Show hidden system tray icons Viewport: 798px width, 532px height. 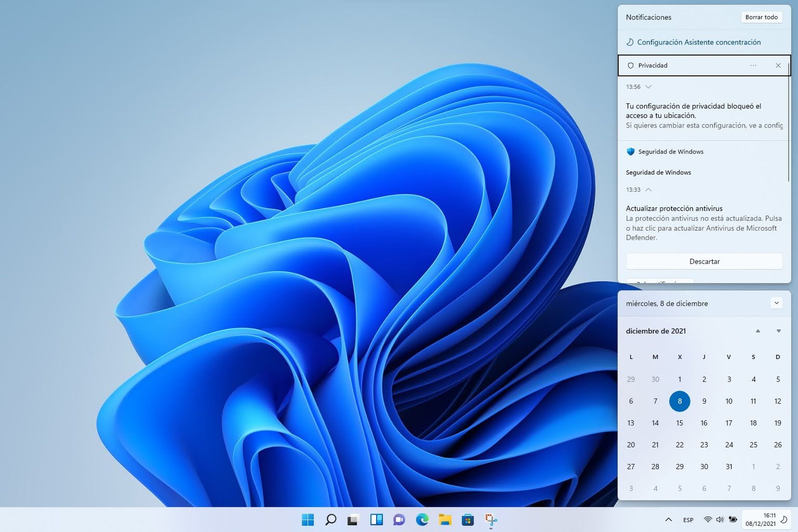point(668,520)
